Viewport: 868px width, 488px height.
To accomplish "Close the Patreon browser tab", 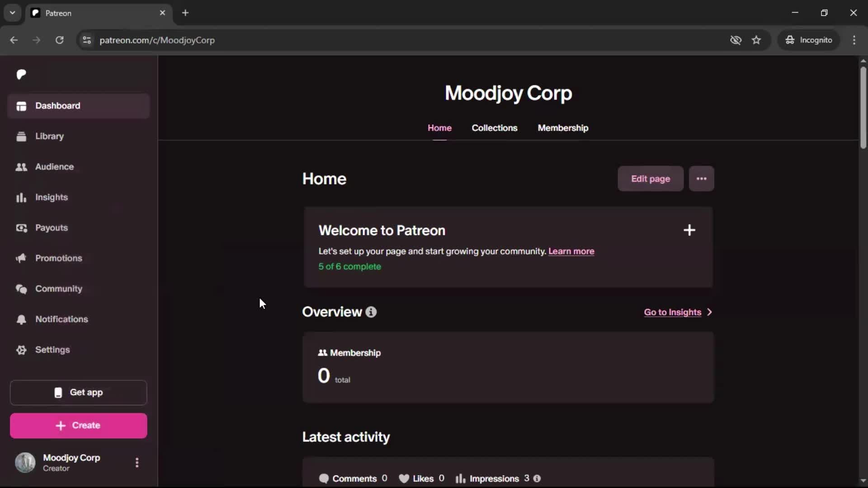I will point(162,13).
